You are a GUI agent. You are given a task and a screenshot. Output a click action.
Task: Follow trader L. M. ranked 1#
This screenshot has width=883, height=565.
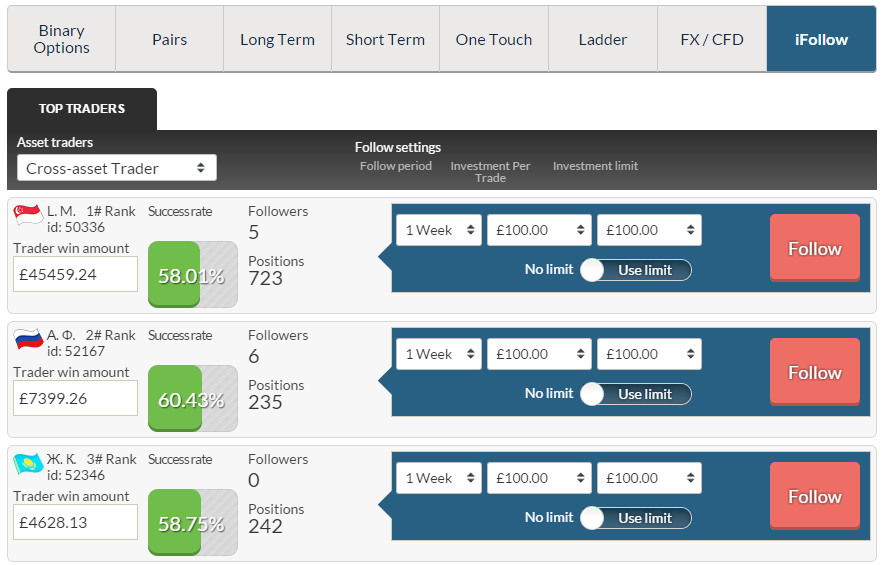[x=815, y=248]
